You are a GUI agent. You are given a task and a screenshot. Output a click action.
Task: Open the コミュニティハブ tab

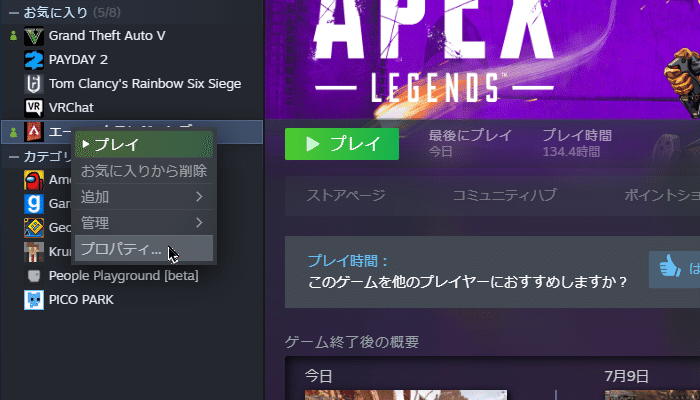[504, 195]
